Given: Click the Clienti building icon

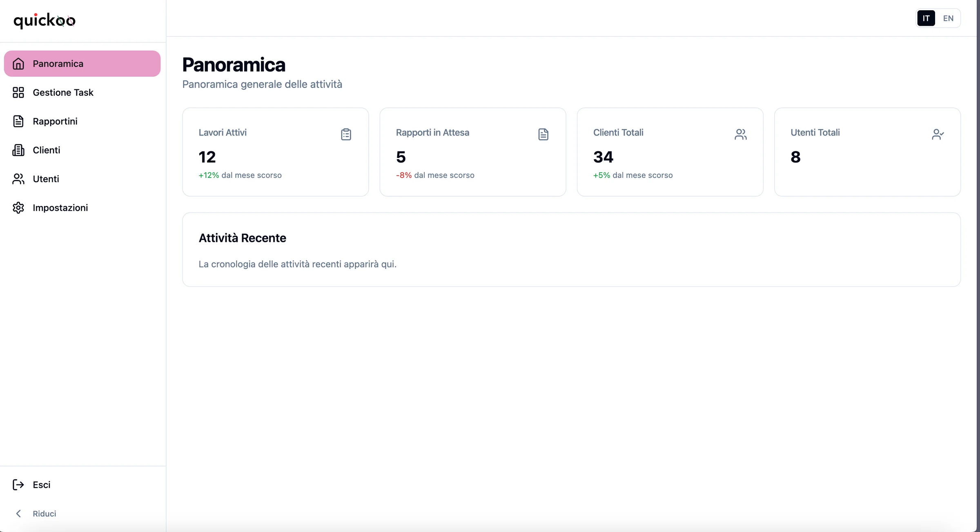Looking at the screenshot, I should click(18, 150).
